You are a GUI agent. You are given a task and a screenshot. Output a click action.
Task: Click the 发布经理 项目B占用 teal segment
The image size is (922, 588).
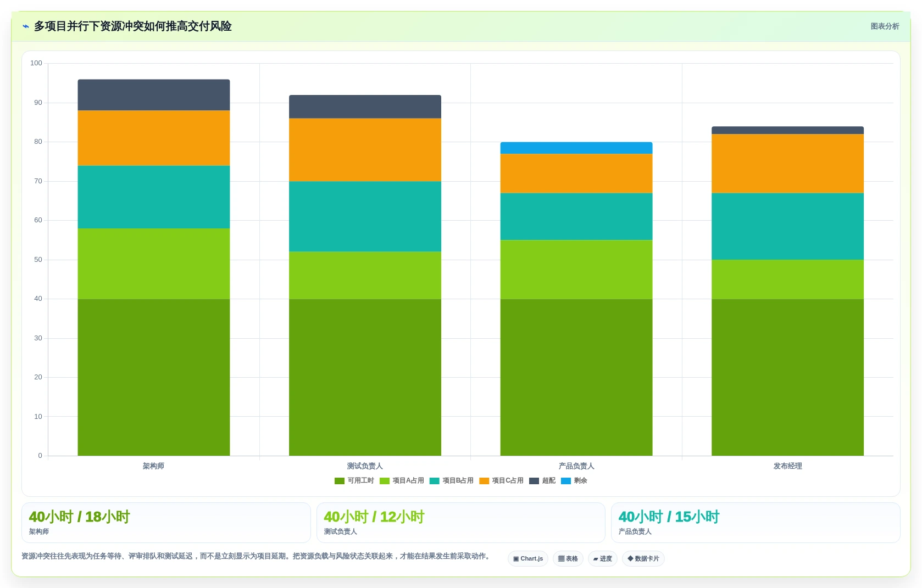pyautogui.click(x=787, y=226)
